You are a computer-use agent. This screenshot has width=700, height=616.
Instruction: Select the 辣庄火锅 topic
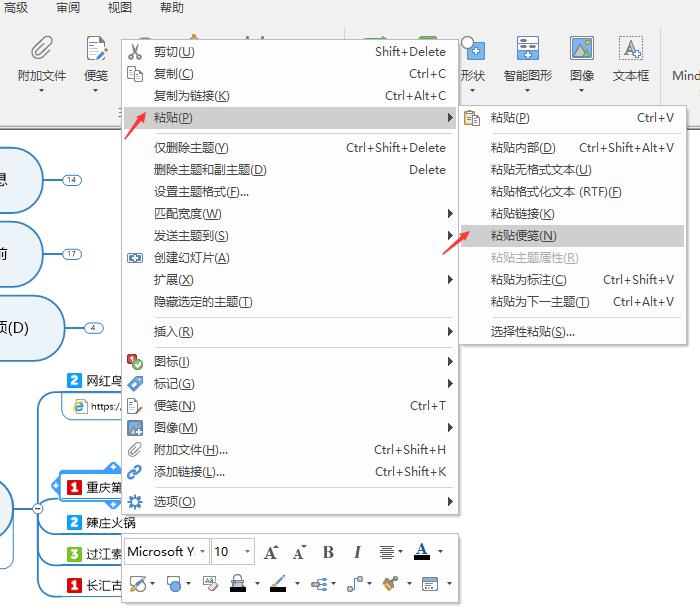[111, 523]
